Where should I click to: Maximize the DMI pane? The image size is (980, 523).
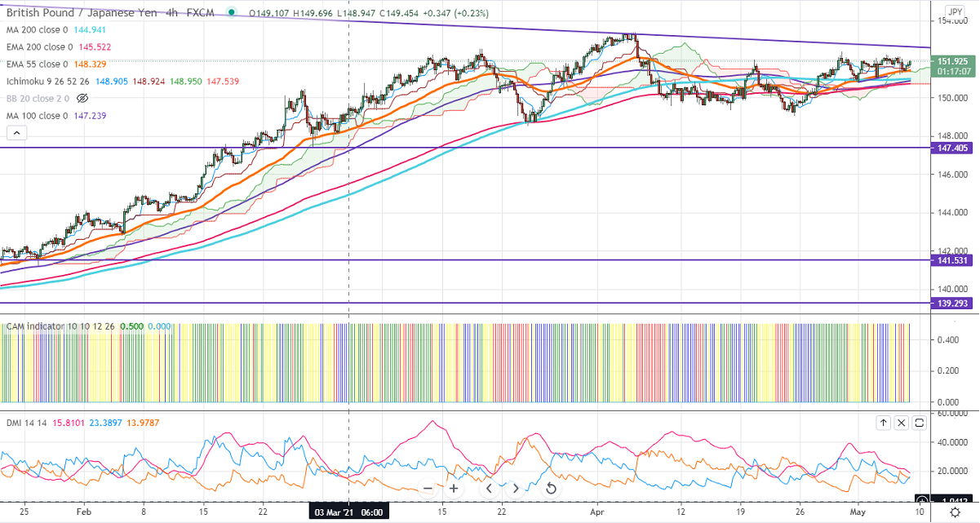coord(920,423)
